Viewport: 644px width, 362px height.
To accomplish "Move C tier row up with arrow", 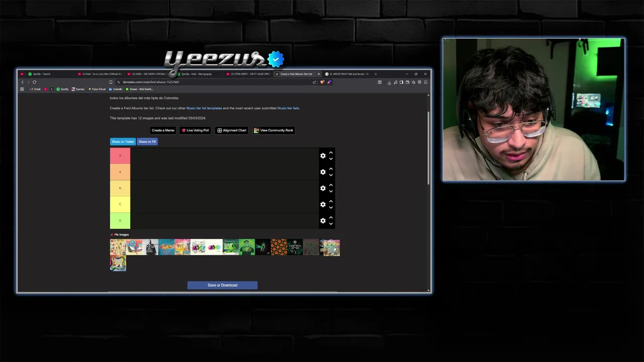I will coord(331,202).
